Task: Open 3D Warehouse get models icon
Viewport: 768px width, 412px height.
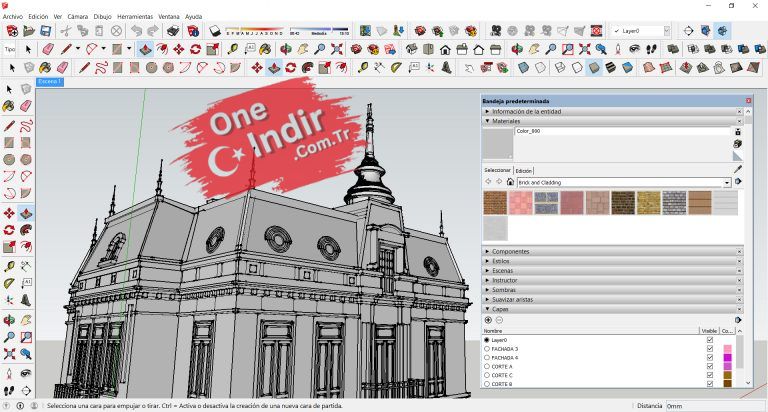Action: click(420, 31)
